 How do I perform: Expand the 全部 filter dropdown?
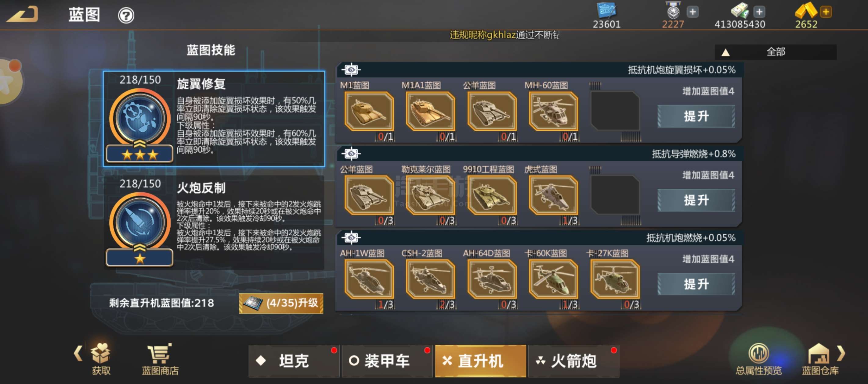click(775, 52)
